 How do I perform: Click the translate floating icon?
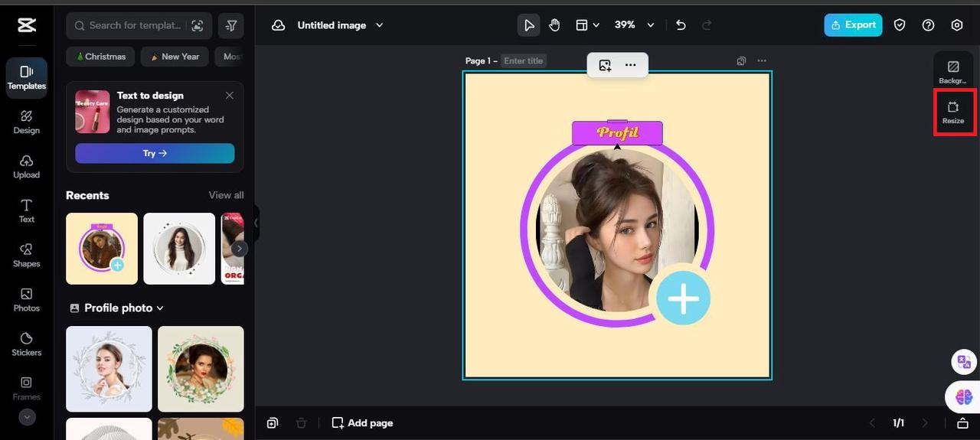(964, 362)
